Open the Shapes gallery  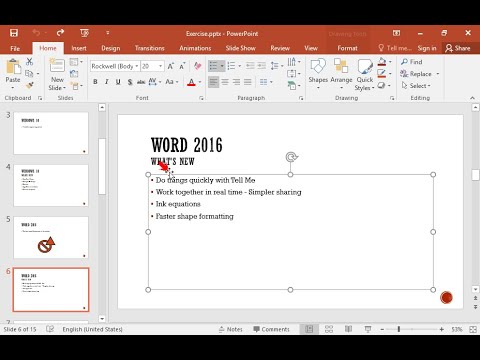click(318, 74)
